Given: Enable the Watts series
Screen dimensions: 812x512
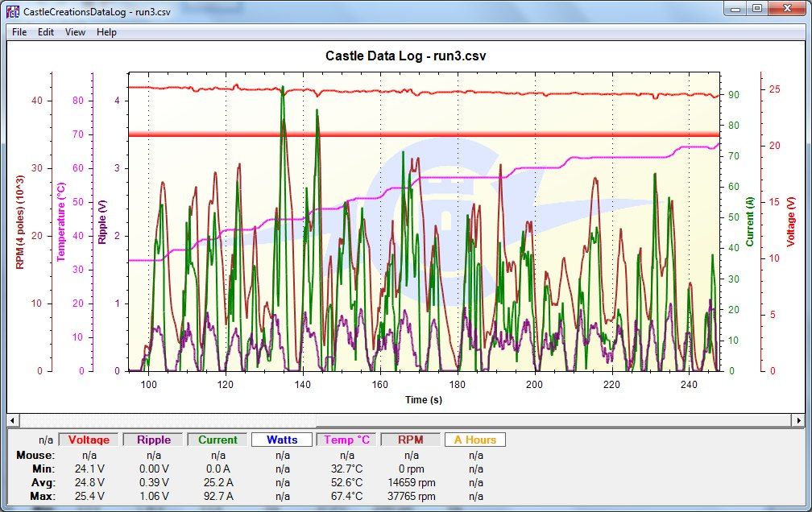Looking at the screenshot, I should point(283,440).
